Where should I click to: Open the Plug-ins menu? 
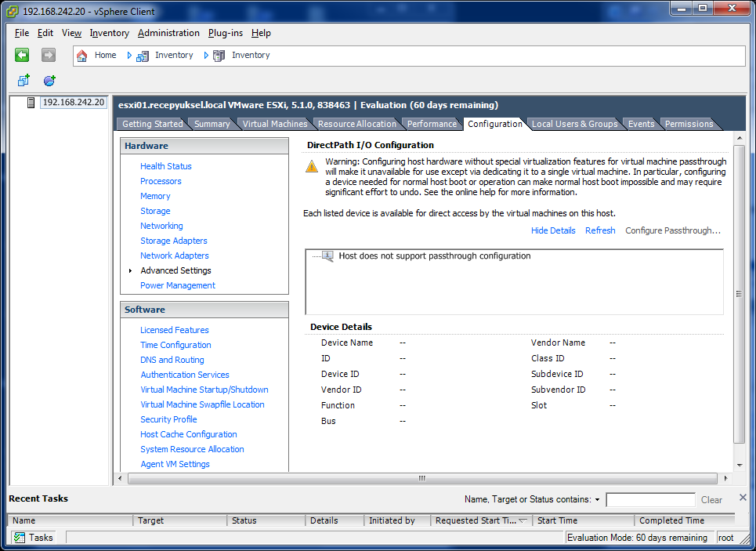[226, 33]
